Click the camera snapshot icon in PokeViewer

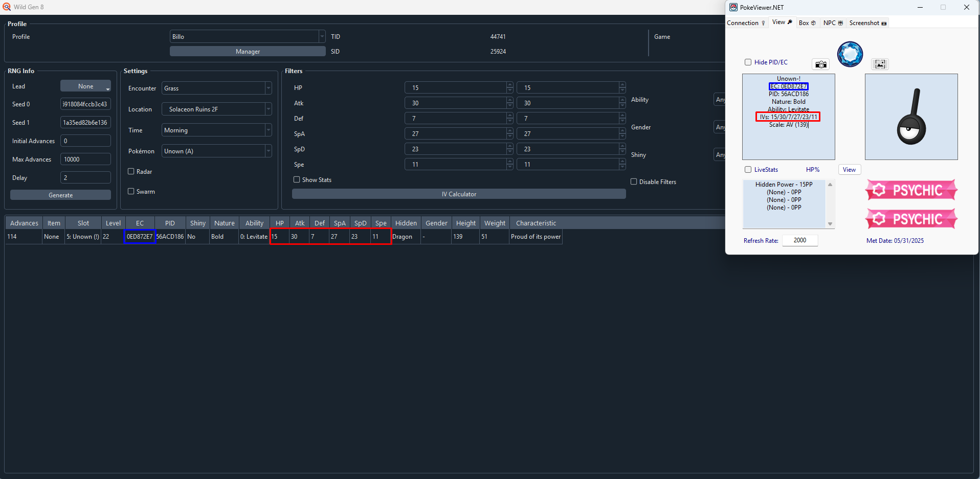tap(820, 64)
